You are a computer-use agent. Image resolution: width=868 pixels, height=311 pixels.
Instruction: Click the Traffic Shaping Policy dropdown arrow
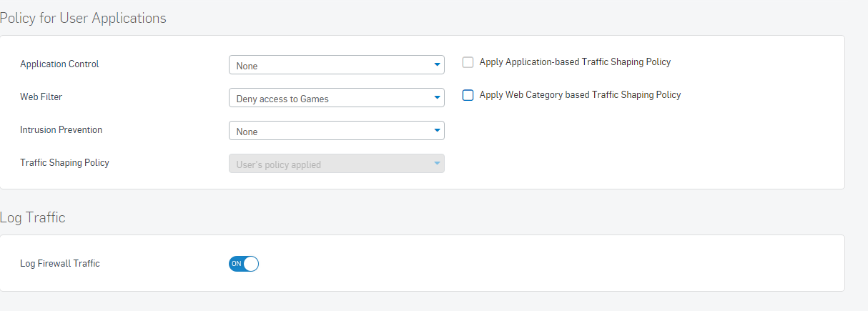pos(437,164)
